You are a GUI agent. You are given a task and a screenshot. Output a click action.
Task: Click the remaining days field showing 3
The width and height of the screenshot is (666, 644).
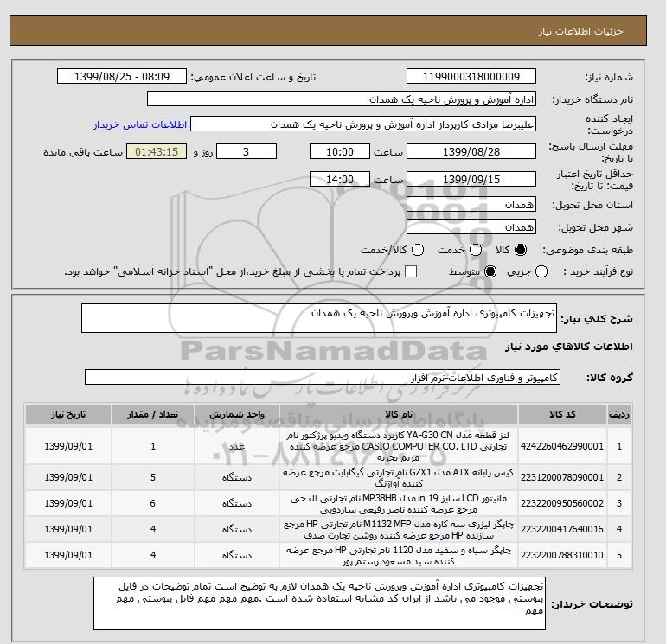point(247,152)
